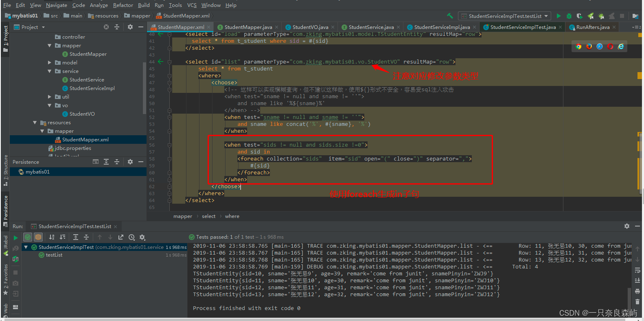Run with Coverage from the top toolbar
644x321 pixels.
click(x=580, y=16)
